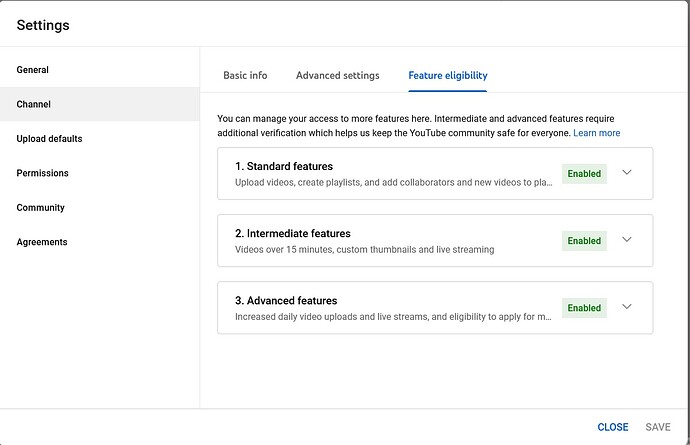The height and width of the screenshot is (445, 690).
Task: Click Enabled badge for Standard features
Action: [x=584, y=173]
